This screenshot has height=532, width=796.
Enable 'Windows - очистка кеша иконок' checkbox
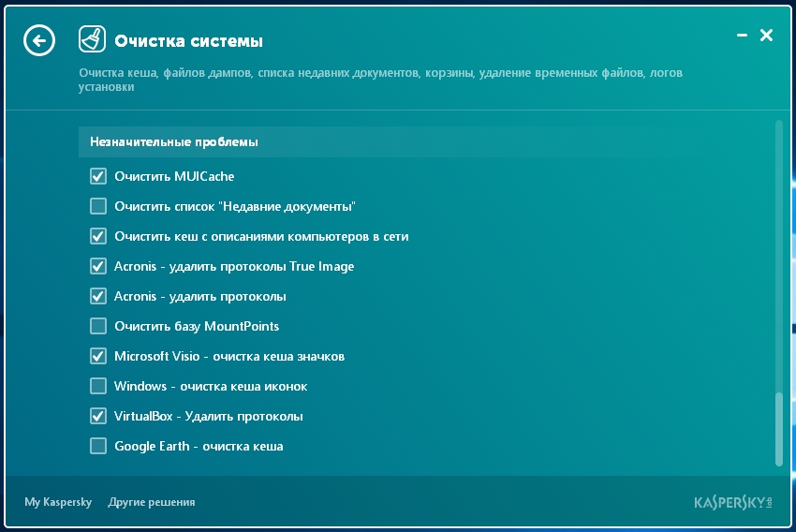(x=98, y=386)
